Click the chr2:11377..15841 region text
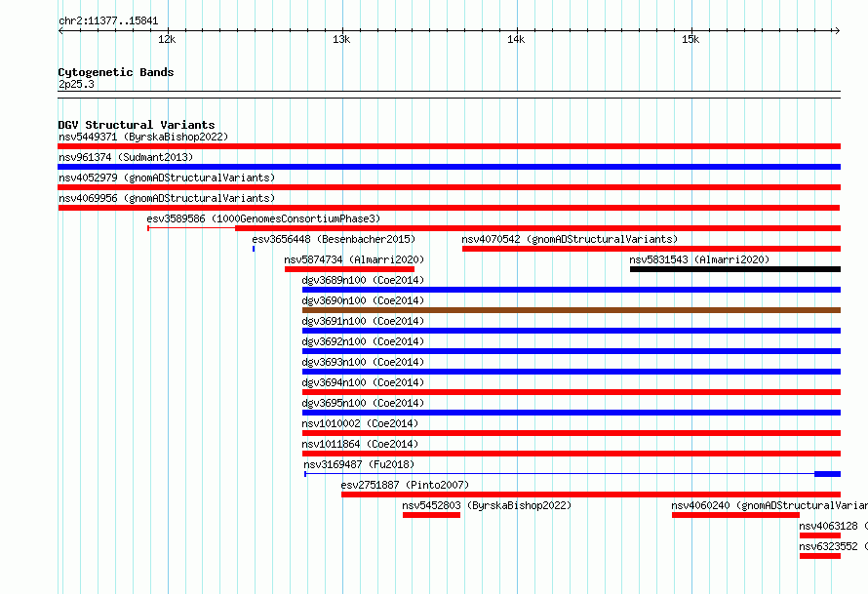Image resolution: width=868 pixels, height=594 pixels. [108, 21]
